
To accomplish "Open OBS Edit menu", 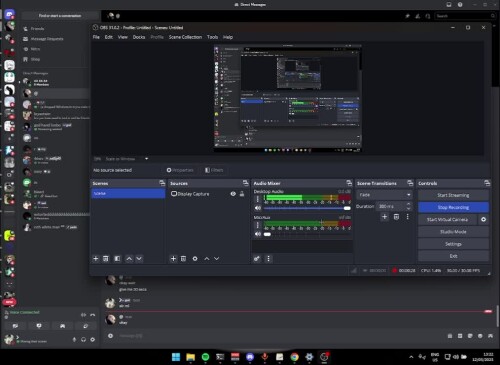I will 109,37.
